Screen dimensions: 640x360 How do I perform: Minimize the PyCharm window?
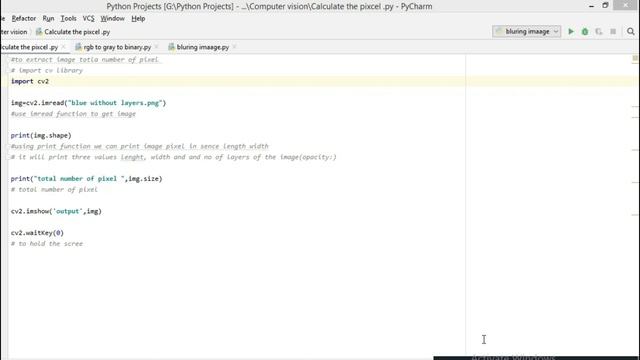tap(591, 6)
